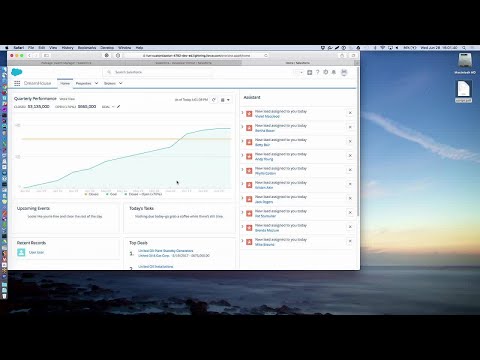Image resolution: width=480 pixels, height=360 pixels.
Task: Open the Setup gear in the Salesforce header
Action: click(326, 72)
